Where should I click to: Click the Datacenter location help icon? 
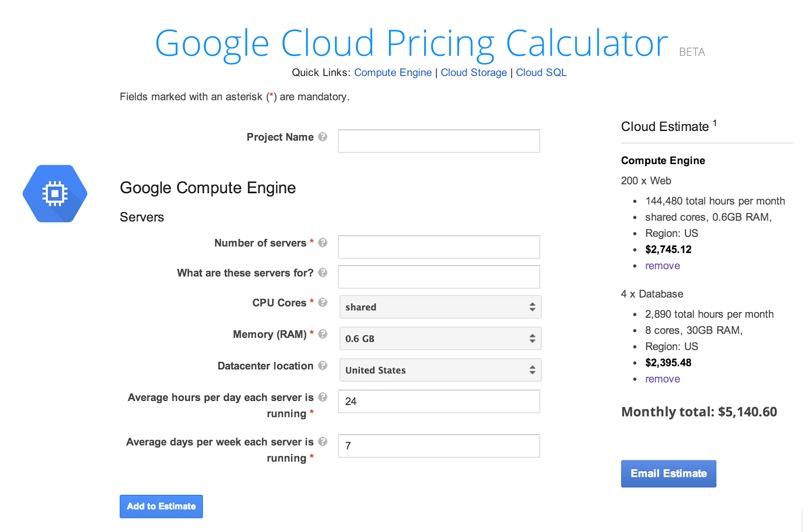pyautogui.click(x=323, y=366)
